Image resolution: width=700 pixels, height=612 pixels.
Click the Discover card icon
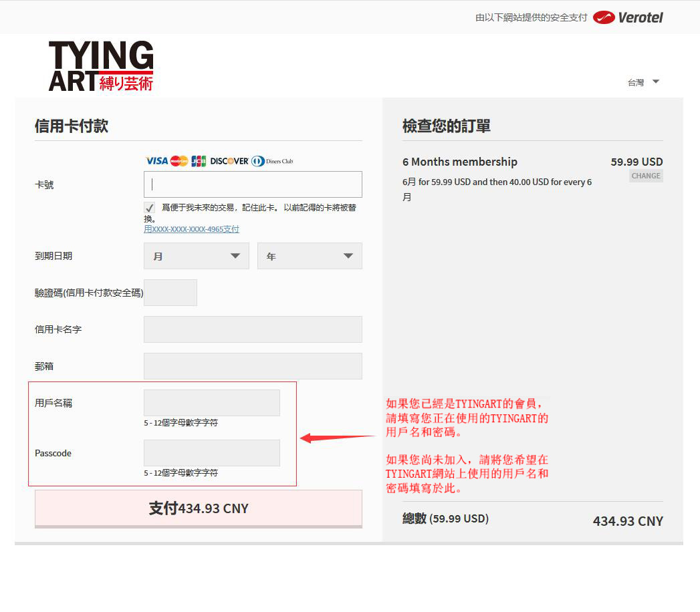(229, 161)
